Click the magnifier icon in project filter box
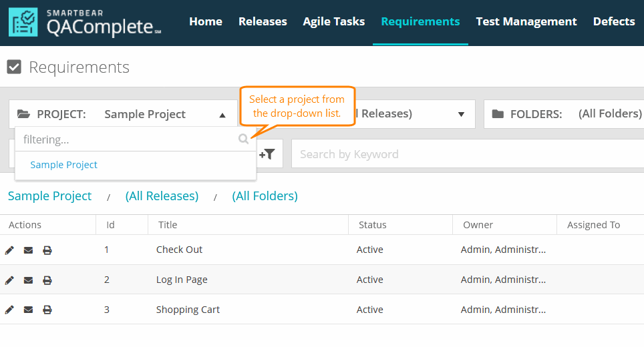The image size is (644, 347). pos(243,139)
